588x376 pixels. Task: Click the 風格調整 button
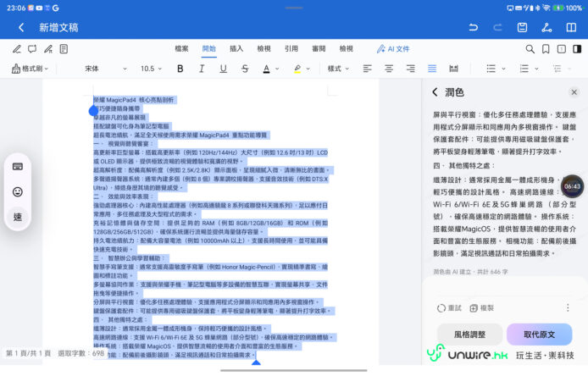[x=470, y=335]
